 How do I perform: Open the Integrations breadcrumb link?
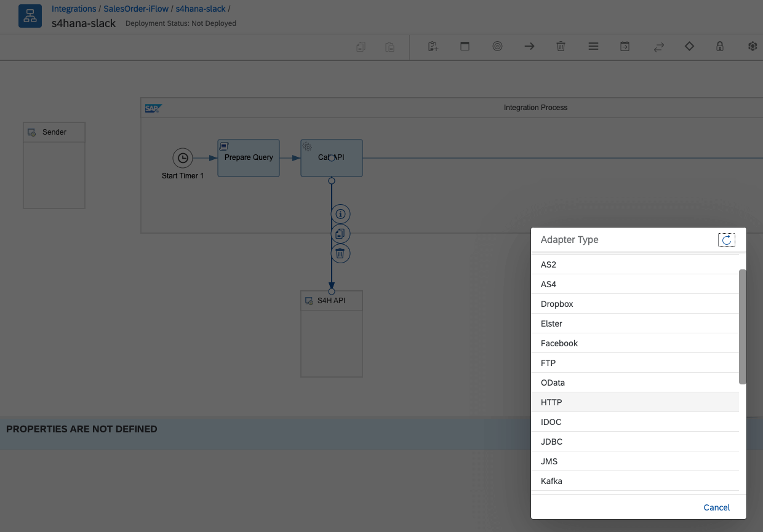tap(74, 9)
